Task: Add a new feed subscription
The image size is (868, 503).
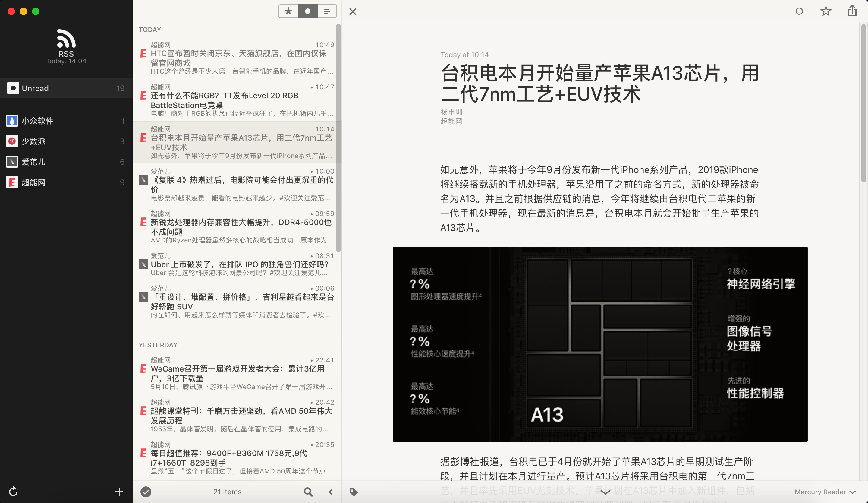Action: 119,492
